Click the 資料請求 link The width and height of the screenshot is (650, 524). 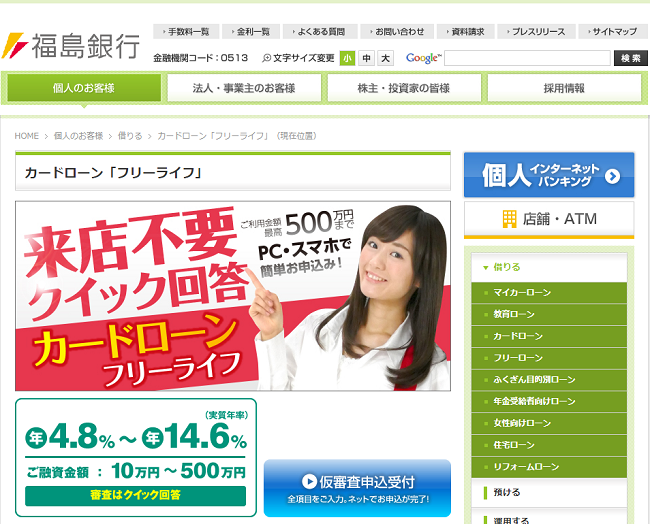[x=466, y=32]
